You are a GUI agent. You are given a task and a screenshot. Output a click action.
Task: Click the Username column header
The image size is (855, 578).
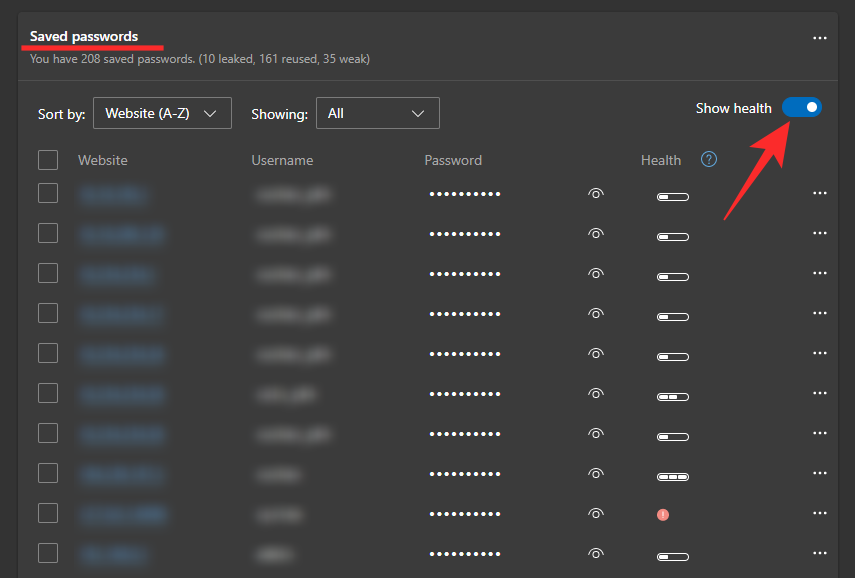pos(282,160)
